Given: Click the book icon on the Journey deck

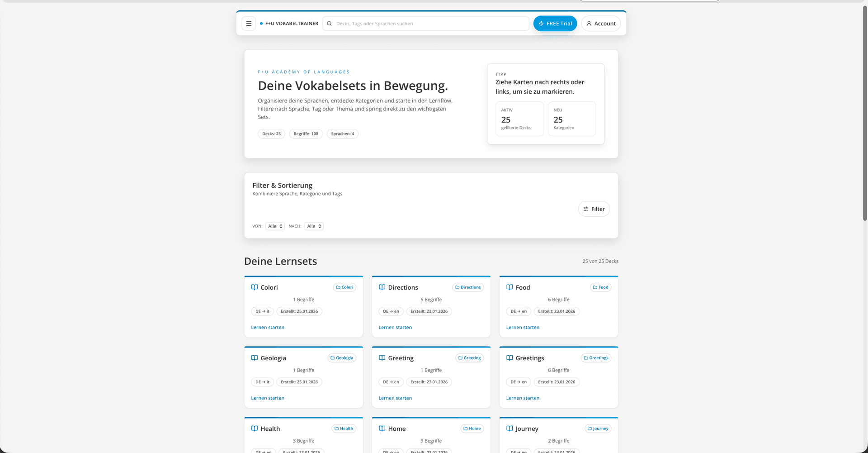Looking at the screenshot, I should [x=509, y=428].
